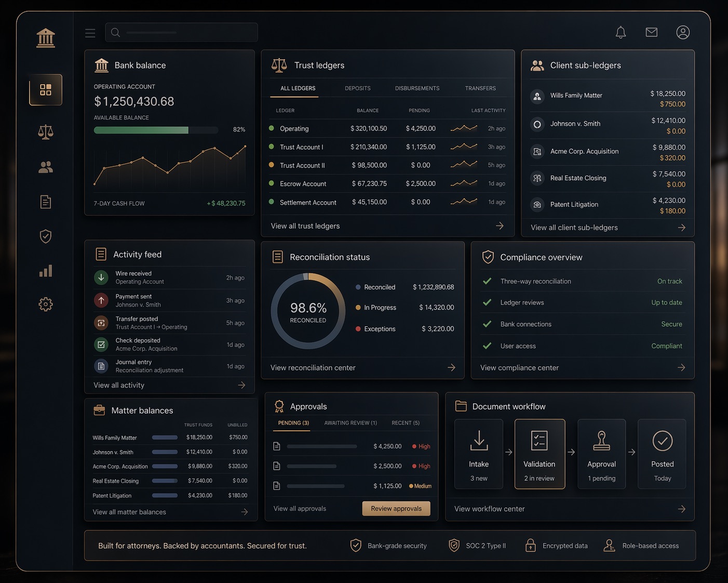Image resolution: width=728 pixels, height=583 pixels.
Task: Open the user profile icon
Action: click(x=683, y=32)
